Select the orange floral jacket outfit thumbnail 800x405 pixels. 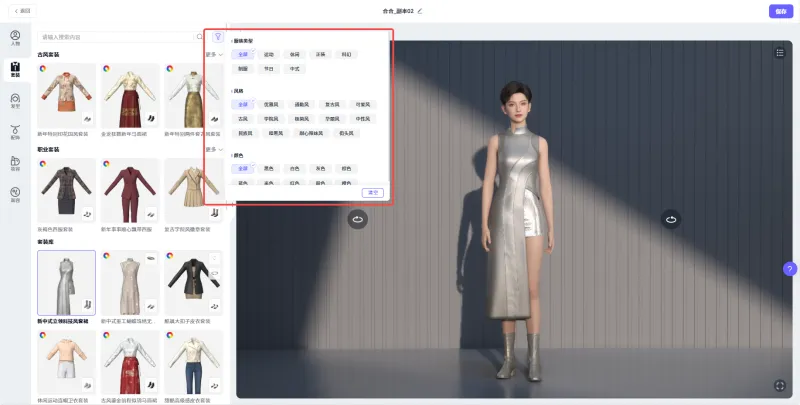click(x=66, y=95)
